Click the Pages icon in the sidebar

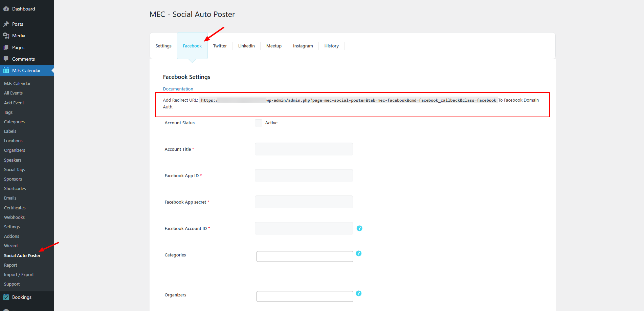[x=6, y=47]
